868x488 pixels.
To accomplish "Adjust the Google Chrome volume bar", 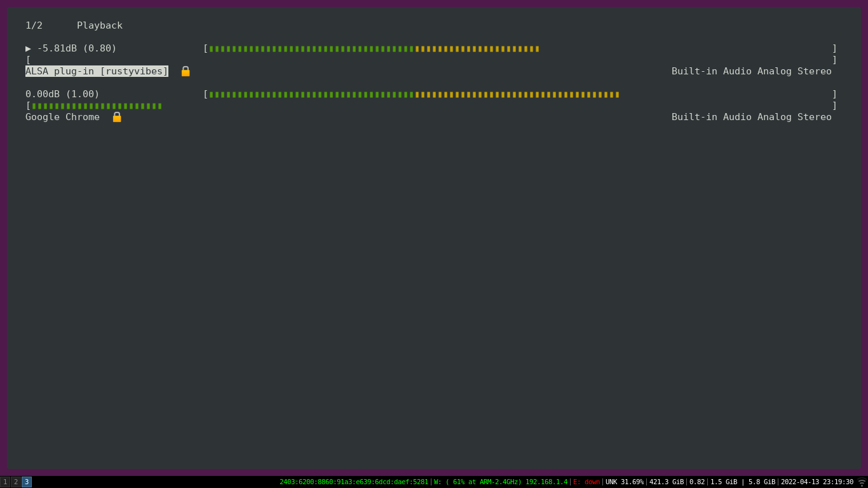I will pos(520,94).
